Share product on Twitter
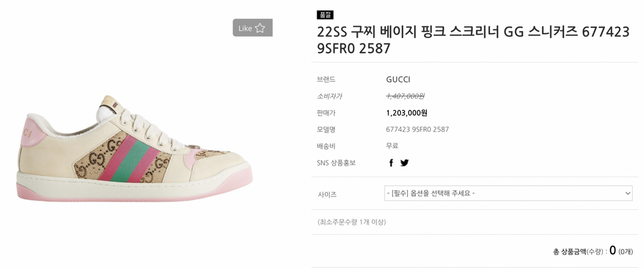Viewport: 644px width, 268px height. pyautogui.click(x=404, y=163)
